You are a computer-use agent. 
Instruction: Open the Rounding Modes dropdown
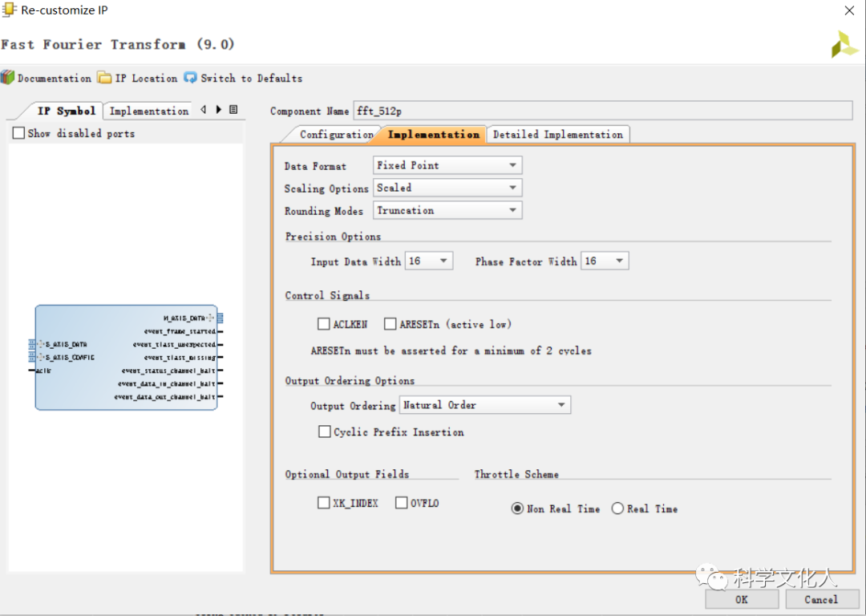pos(447,210)
